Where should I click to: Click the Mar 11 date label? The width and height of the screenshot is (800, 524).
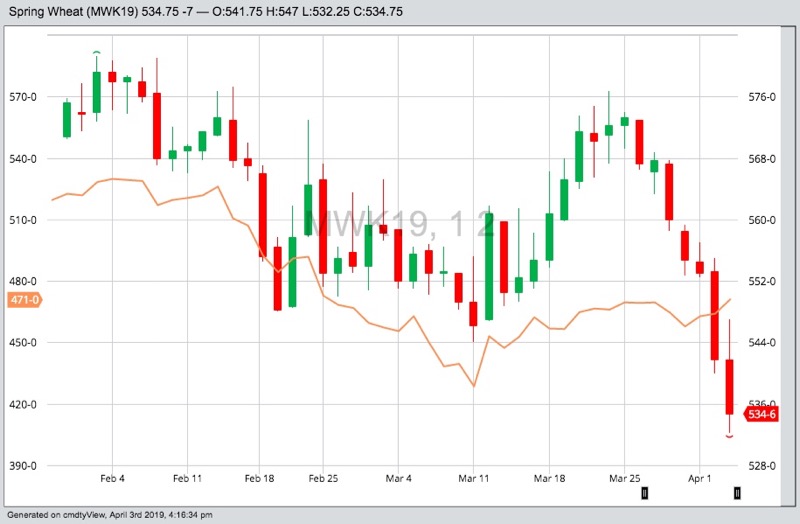(x=475, y=478)
